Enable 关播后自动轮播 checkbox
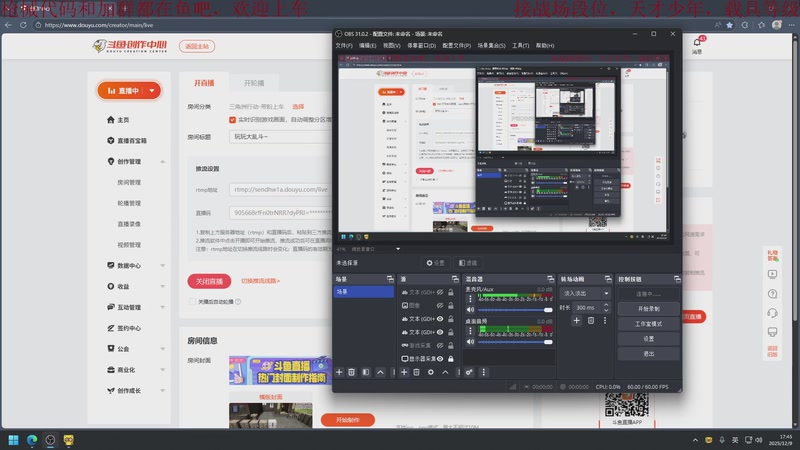The image size is (800, 450). pyautogui.click(x=192, y=302)
